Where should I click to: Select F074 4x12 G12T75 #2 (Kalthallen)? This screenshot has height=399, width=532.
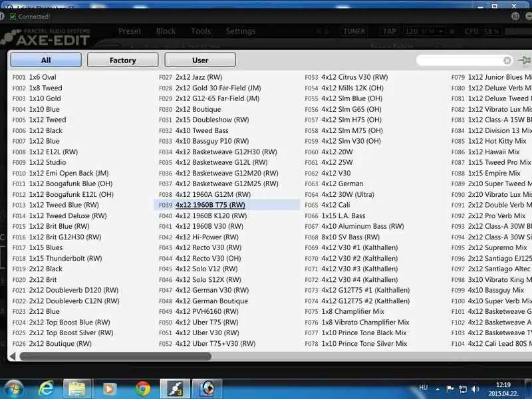tap(357, 301)
